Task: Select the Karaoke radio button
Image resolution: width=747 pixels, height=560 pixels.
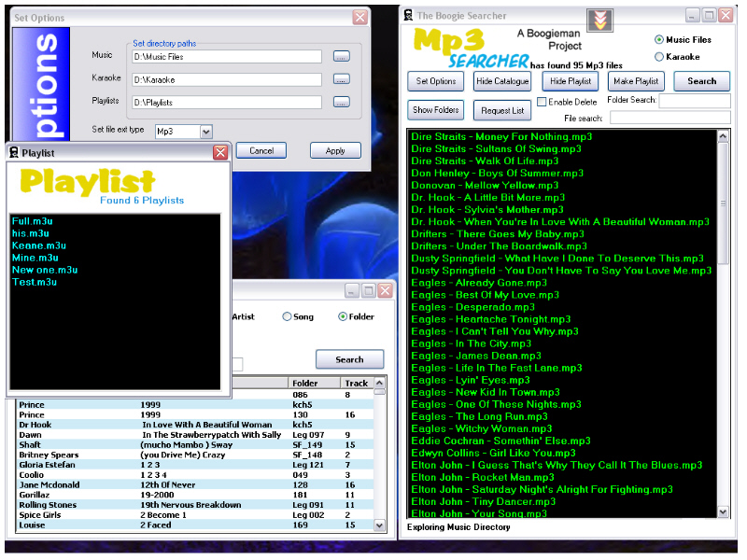Action: 659,57
